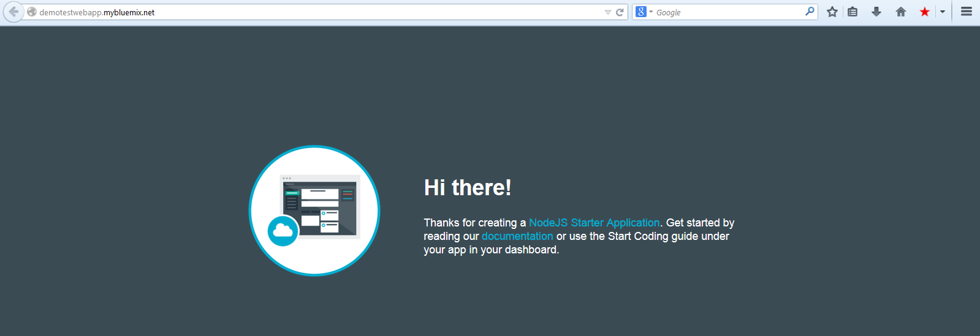Click the Hi there! heading
The image size is (980, 336).
pyautogui.click(x=468, y=187)
